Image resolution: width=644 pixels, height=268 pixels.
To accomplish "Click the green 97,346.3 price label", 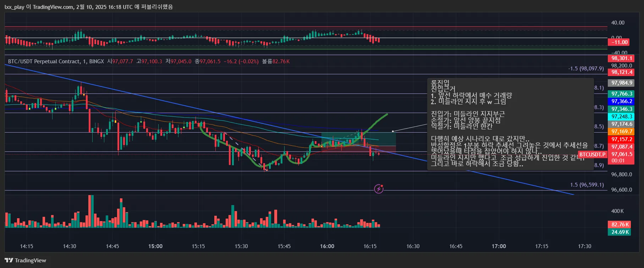I will point(622,109).
